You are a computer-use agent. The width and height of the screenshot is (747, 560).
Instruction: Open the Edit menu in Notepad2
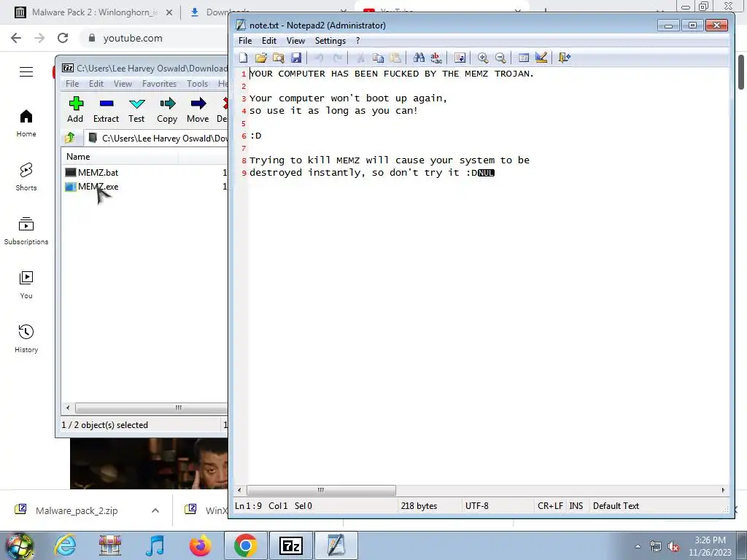[269, 41]
